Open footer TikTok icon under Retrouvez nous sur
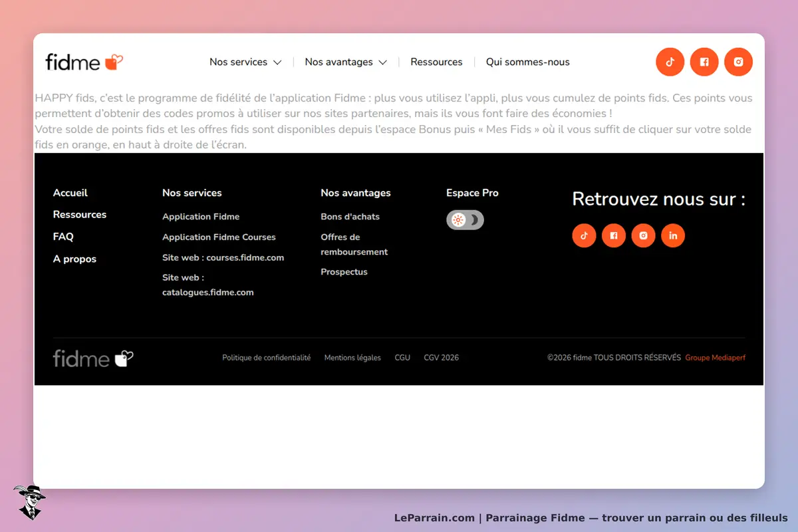The image size is (798, 532). (x=584, y=235)
